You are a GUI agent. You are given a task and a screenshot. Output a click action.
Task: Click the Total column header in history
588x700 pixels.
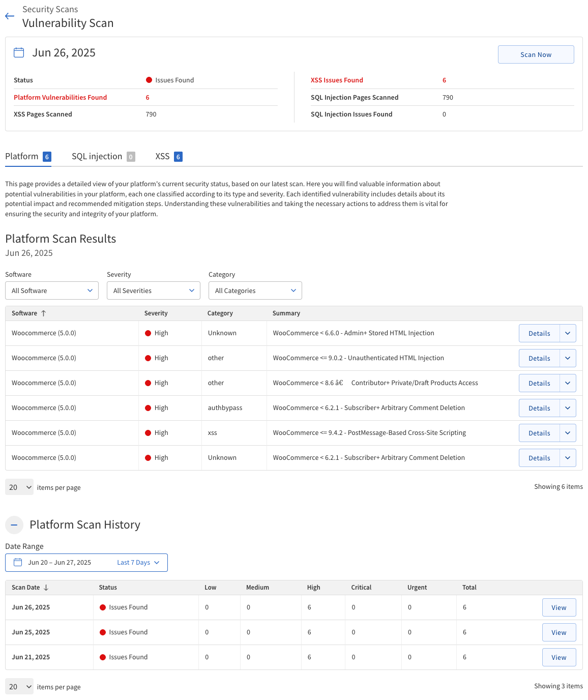tap(469, 588)
